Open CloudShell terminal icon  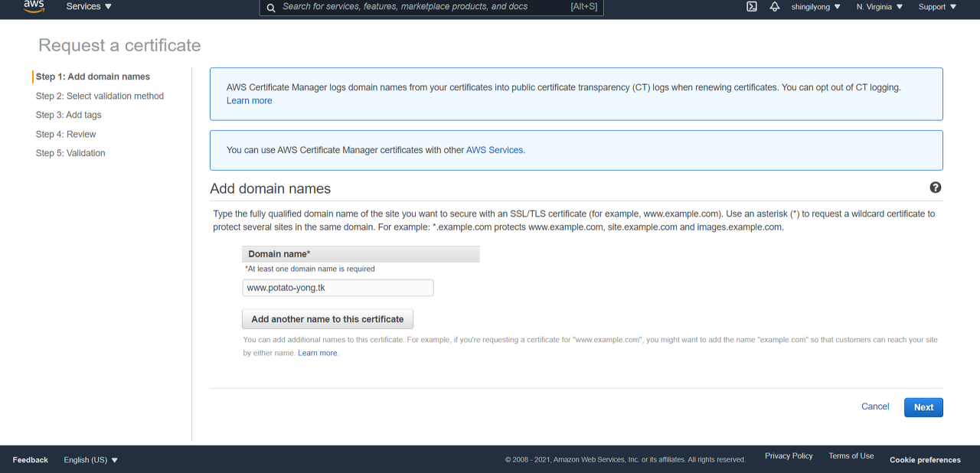click(x=752, y=6)
